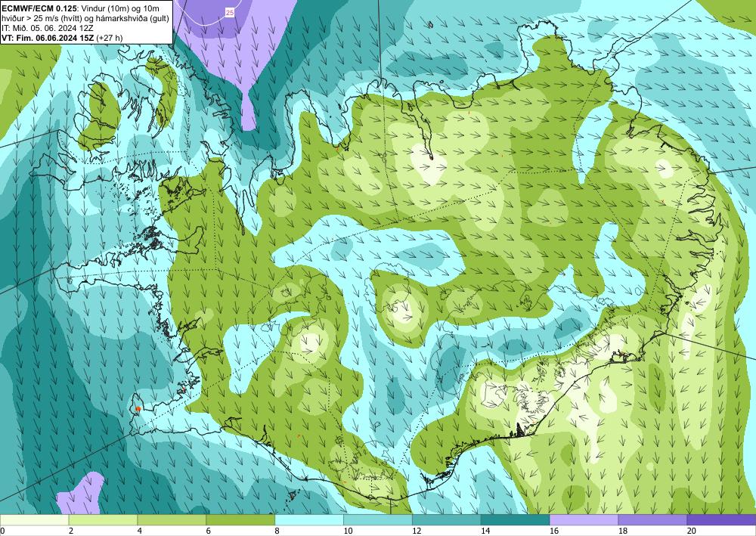Screen dimensions: 756x536
Task: Click the 16–18 m/s light purple legend swatch
Action: point(584,519)
